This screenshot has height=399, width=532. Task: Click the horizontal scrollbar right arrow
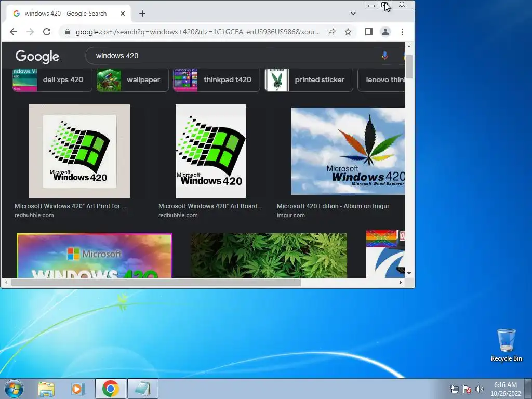tap(401, 282)
